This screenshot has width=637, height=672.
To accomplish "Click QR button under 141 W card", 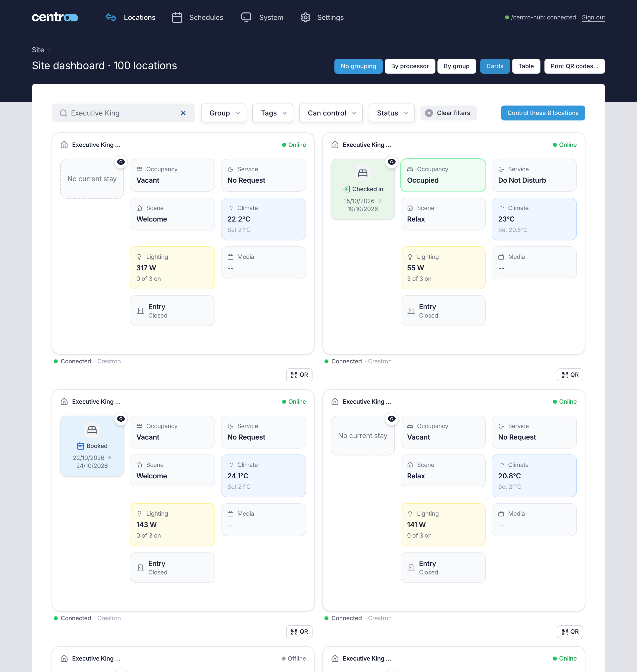I will pos(570,632).
